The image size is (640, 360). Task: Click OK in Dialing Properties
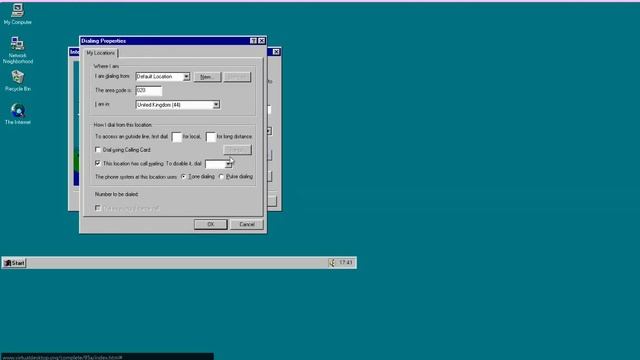point(211,224)
